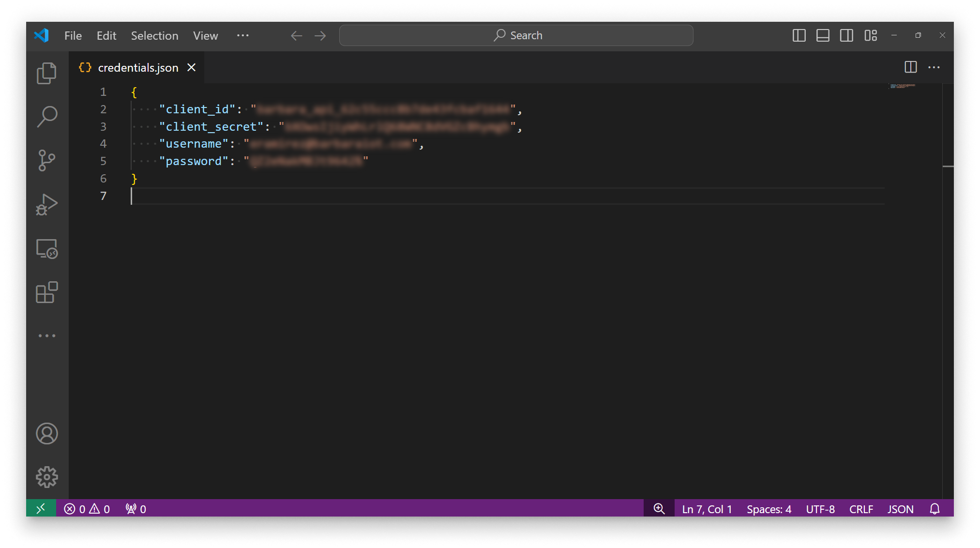This screenshot has width=980, height=548.
Task: Click the minimap preview in editor
Action: 903,86
